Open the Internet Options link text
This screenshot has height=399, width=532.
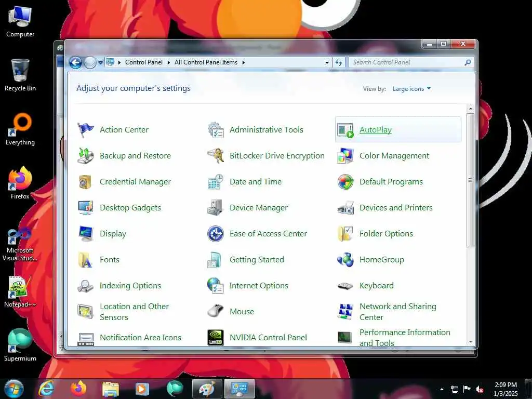(259, 286)
